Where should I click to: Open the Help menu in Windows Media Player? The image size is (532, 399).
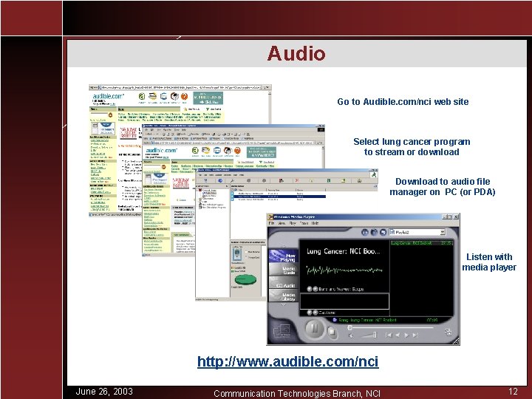tap(315, 223)
